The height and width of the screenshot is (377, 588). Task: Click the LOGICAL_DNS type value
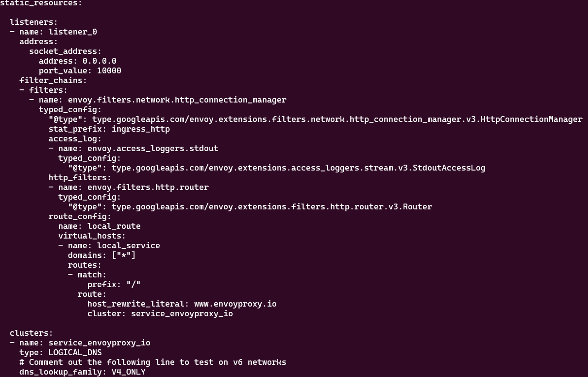click(x=75, y=352)
